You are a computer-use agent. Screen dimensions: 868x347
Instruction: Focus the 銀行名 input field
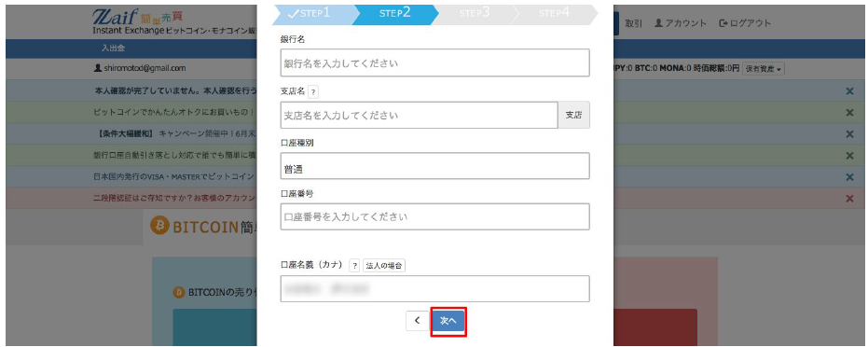[x=434, y=63]
